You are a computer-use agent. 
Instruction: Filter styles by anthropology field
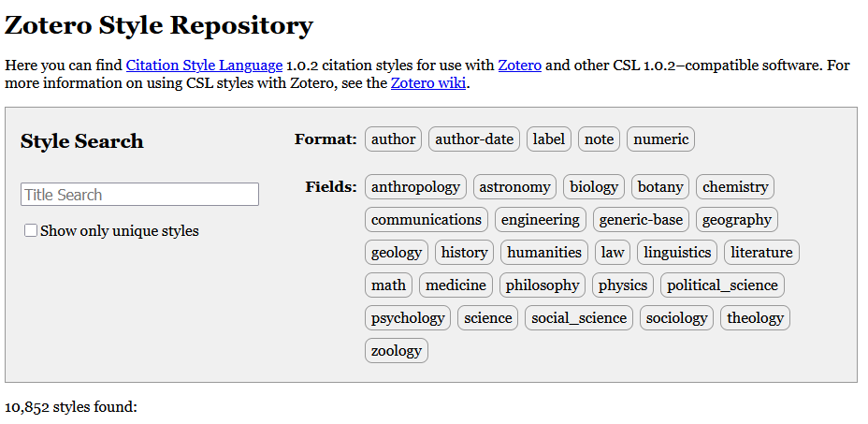pos(415,187)
